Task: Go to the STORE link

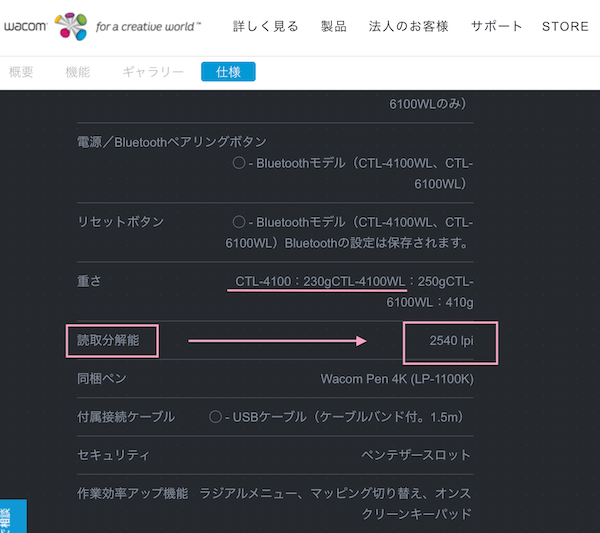Action: pyautogui.click(x=565, y=26)
